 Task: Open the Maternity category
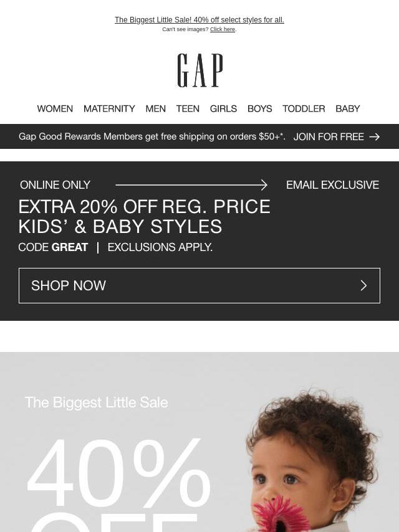(x=109, y=108)
